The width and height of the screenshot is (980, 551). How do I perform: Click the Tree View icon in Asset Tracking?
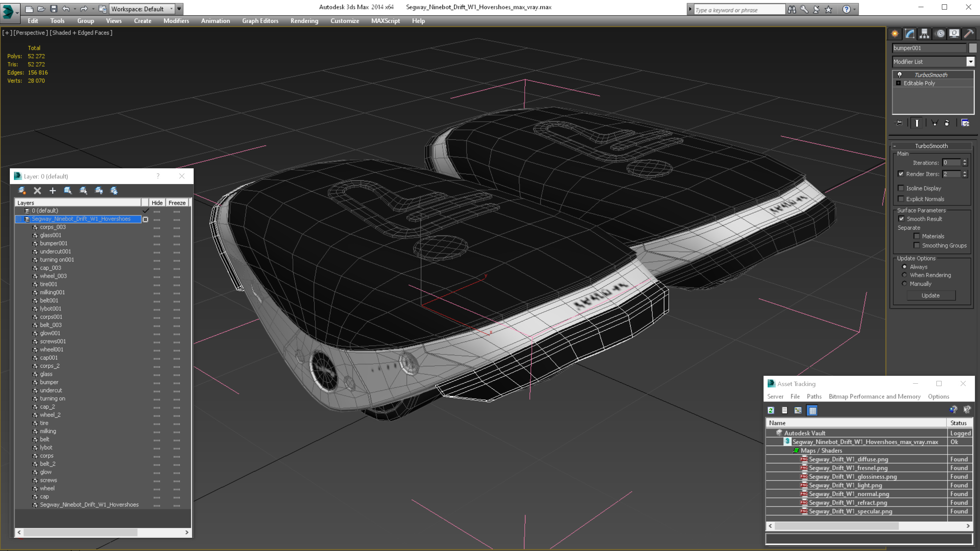click(x=798, y=410)
